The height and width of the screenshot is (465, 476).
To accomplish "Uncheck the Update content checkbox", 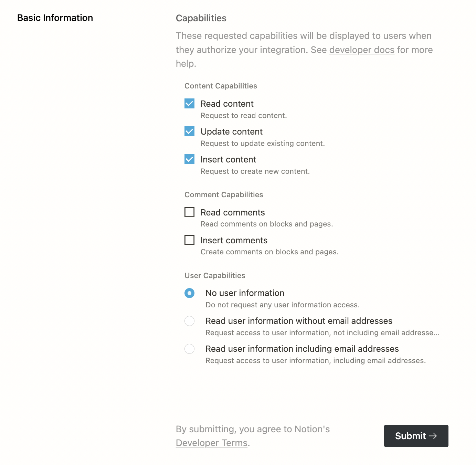I will tap(189, 131).
